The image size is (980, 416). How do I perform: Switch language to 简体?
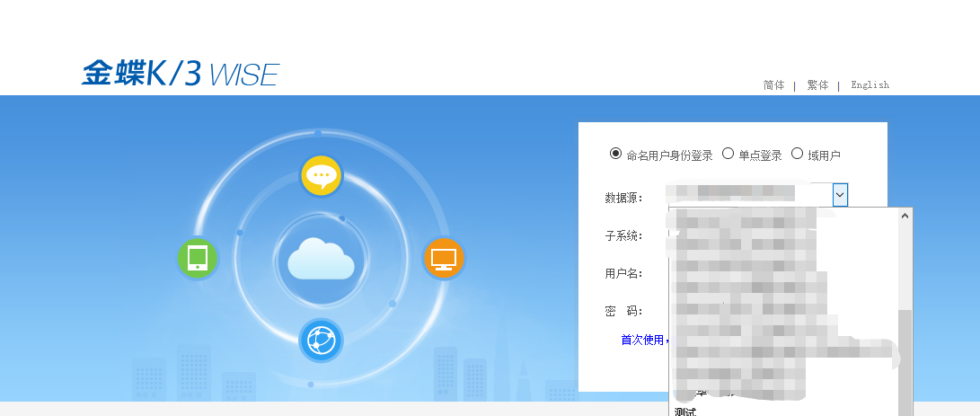point(773,85)
